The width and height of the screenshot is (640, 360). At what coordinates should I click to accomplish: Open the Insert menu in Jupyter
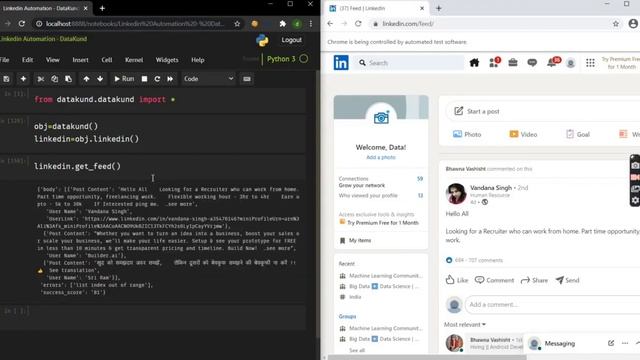coord(80,60)
